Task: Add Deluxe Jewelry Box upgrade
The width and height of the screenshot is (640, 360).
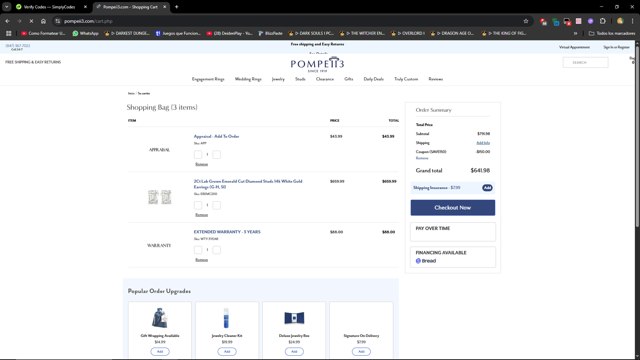Action: pos(294,351)
